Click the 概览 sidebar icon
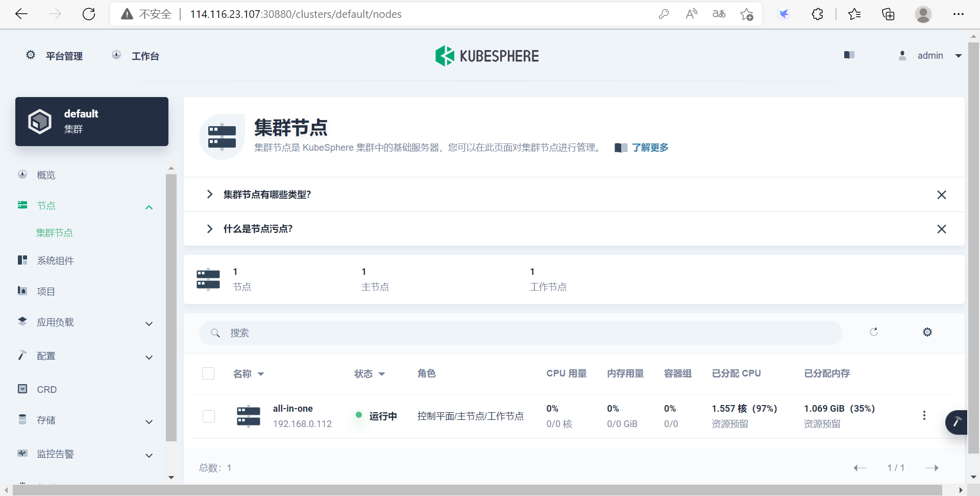This screenshot has width=980, height=496. [22, 174]
